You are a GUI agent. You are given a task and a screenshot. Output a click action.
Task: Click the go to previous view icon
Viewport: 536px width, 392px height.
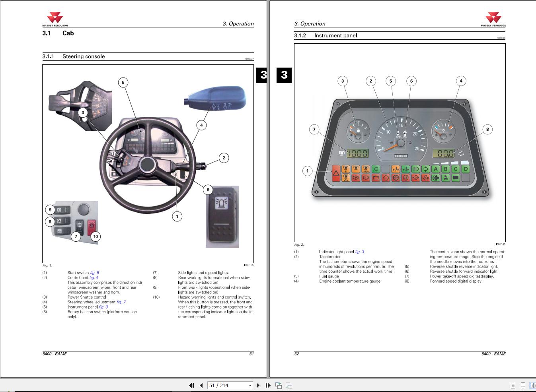point(279,385)
